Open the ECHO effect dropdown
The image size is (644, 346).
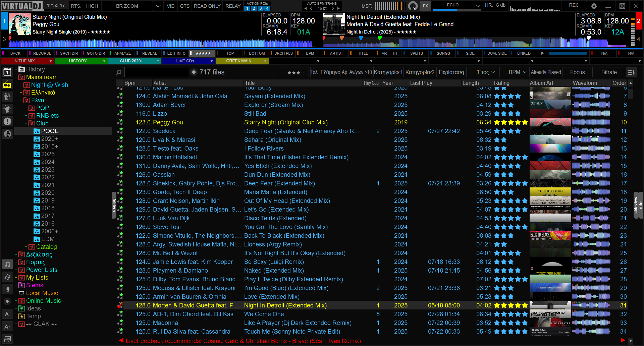(x=478, y=6)
